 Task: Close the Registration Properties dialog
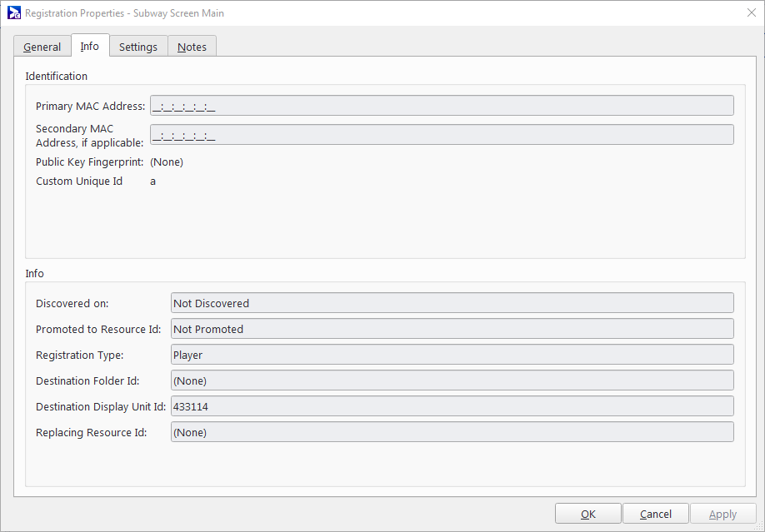[x=751, y=13]
